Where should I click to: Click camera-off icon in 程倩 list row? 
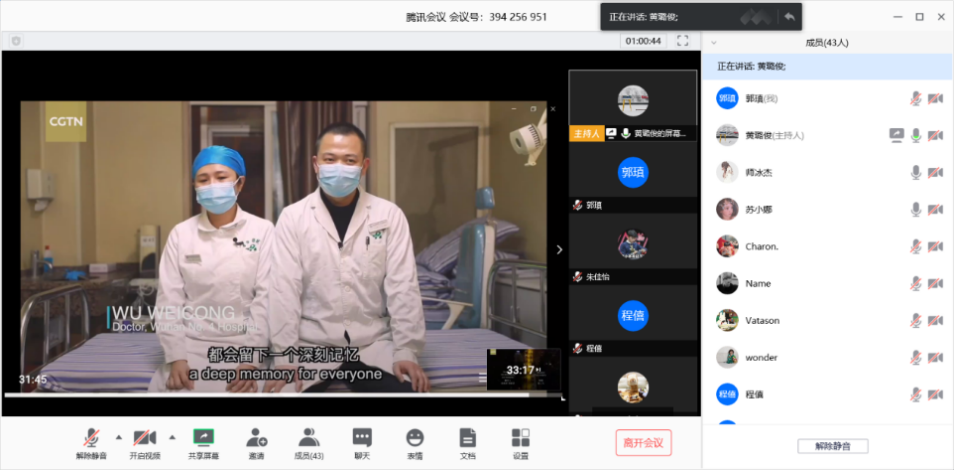[935, 396]
